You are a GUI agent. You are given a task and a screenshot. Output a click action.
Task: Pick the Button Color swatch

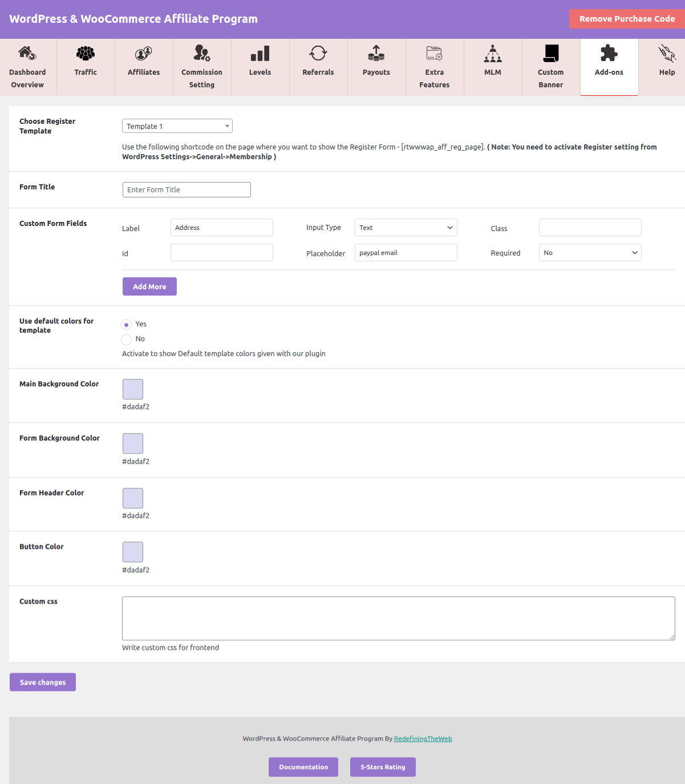(133, 552)
